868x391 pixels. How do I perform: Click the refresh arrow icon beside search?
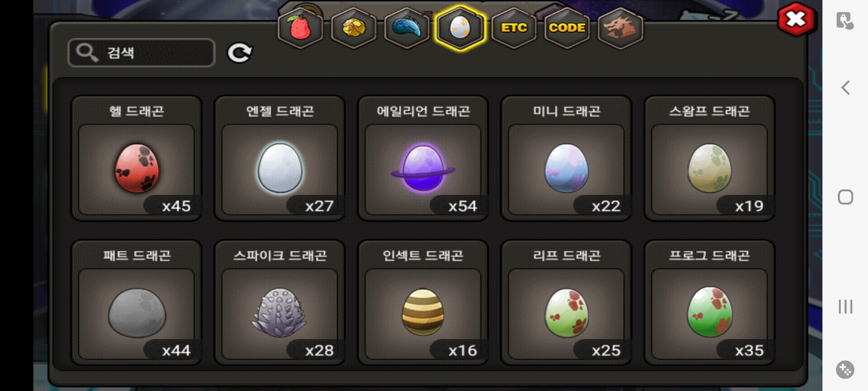[239, 53]
